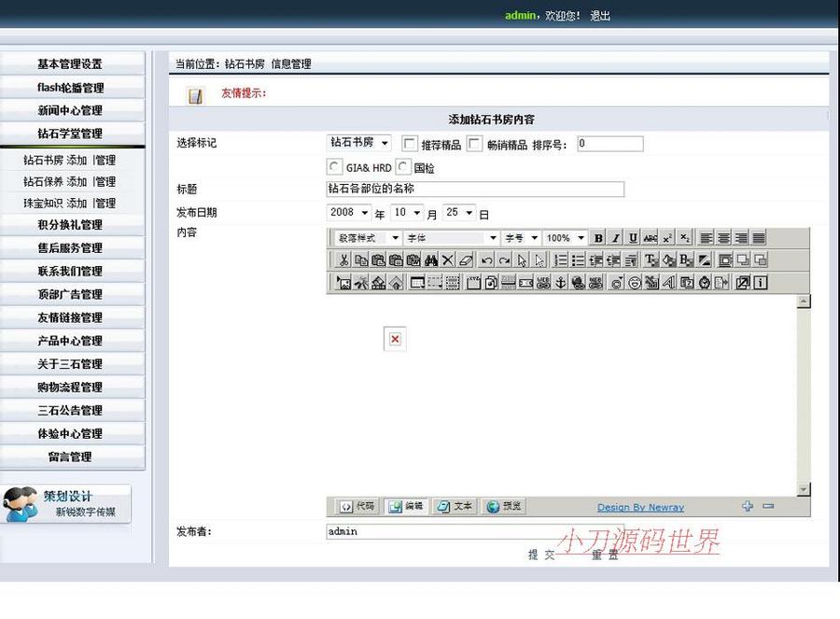Click the binoculars find icon
Viewport: 840px width, 619px height.
(x=430, y=260)
